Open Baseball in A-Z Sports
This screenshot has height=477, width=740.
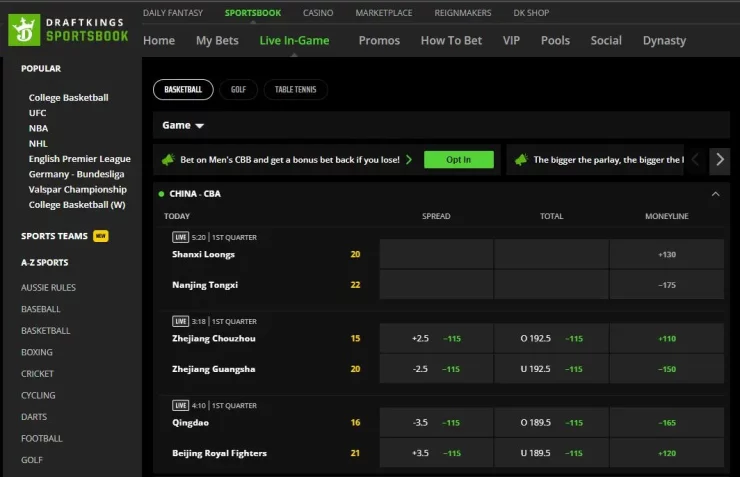(41, 309)
